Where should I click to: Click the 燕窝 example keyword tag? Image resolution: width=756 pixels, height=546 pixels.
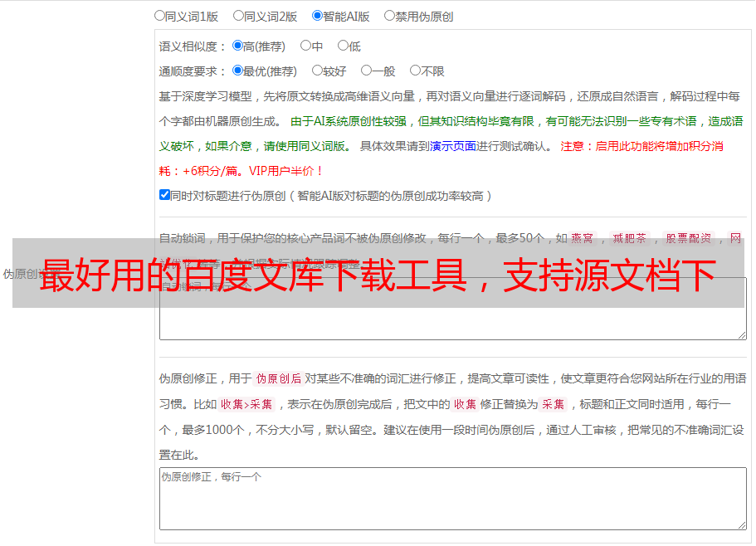[x=583, y=238]
